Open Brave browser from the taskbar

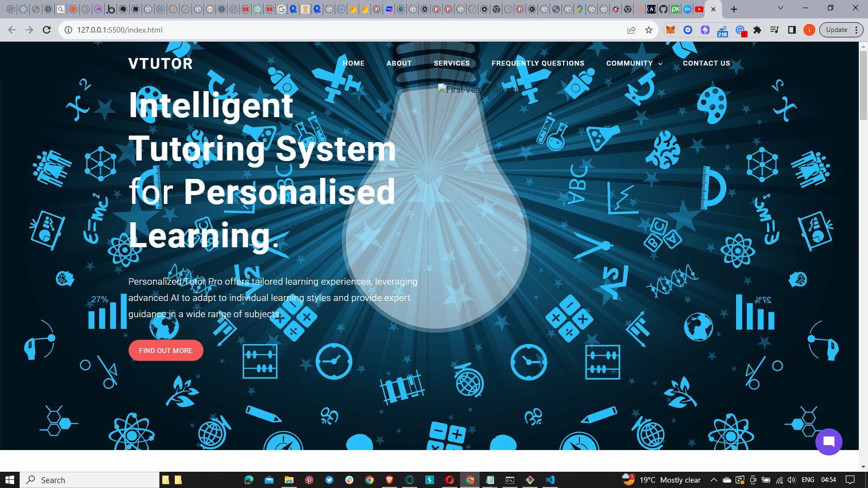coord(390,480)
